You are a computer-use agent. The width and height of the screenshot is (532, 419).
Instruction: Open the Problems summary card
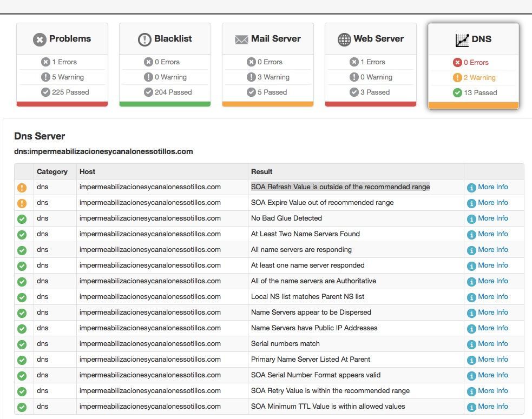pyautogui.click(x=62, y=64)
